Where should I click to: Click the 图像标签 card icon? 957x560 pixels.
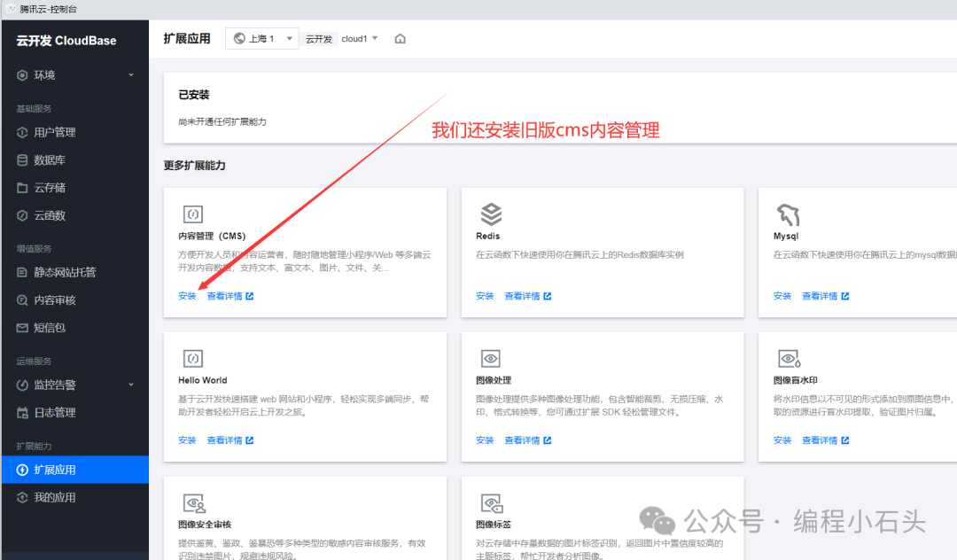click(x=492, y=502)
